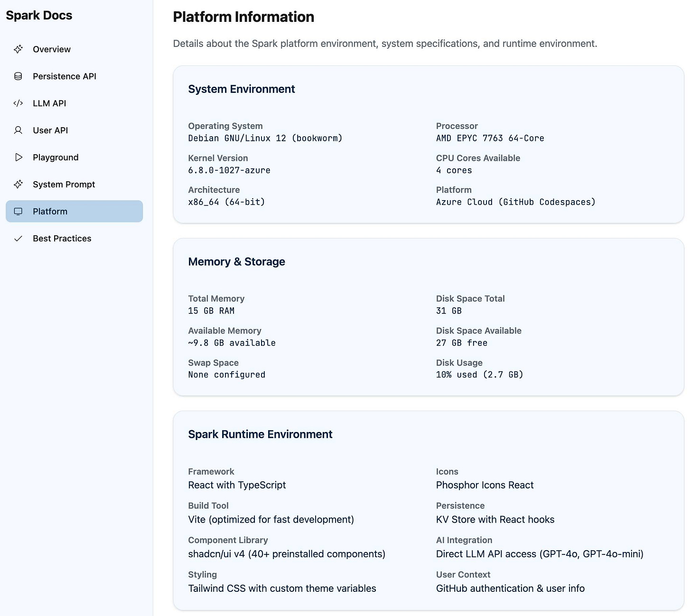Viewport: 691px width, 616px height.
Task: Select the checkmark icon beside Best Practices
Action: click(x=18, y=239)
